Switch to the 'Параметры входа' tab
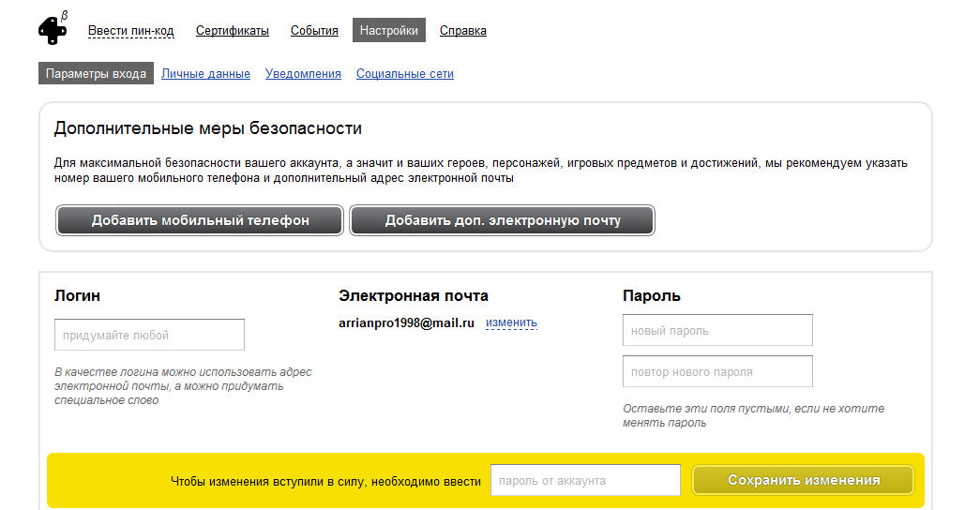This screenshot has height=510, width=980. coord(96,74)
